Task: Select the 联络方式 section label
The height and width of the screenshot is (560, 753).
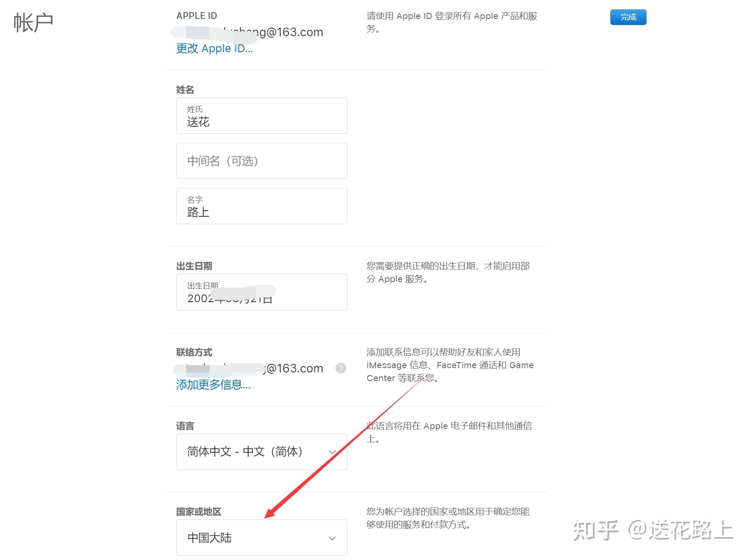Action: (x=194, y=352)
